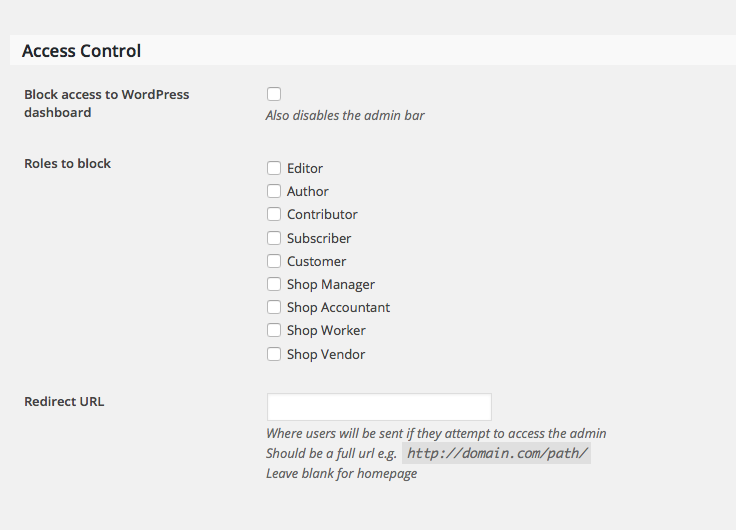The image size is (736, 530).
Task: Check the Editor role checkbox
Action: tap(274, 168)
